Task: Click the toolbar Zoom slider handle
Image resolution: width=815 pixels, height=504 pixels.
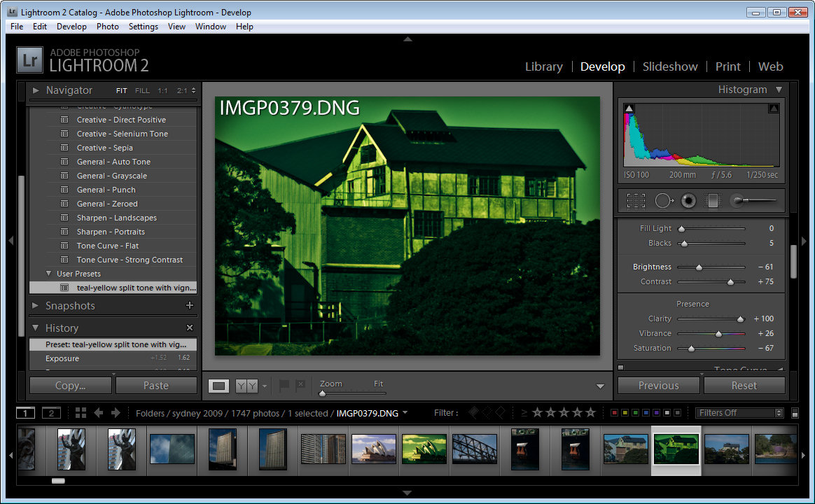Action: pos(322,393)
